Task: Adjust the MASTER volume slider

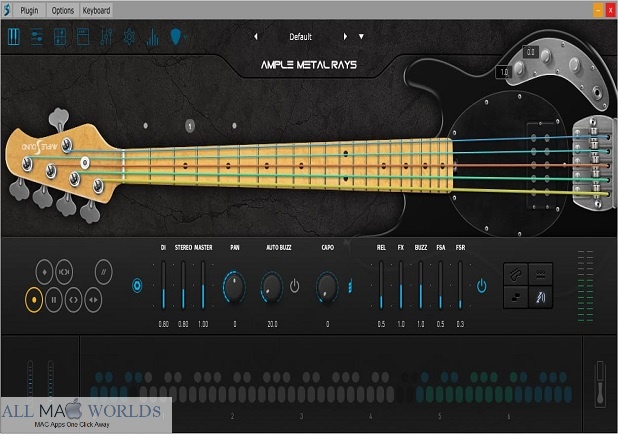Action: 203,285
